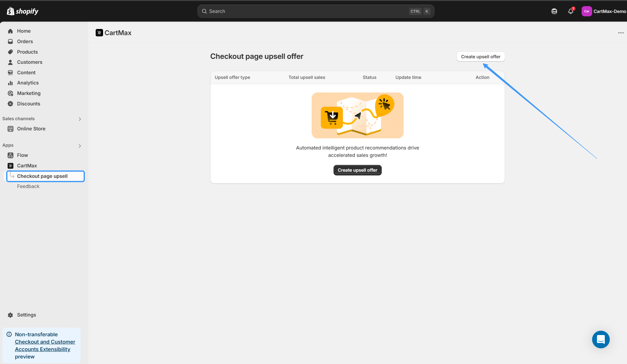Open Settings via gear icon
The image size is (627, 364).
(10, 315)
